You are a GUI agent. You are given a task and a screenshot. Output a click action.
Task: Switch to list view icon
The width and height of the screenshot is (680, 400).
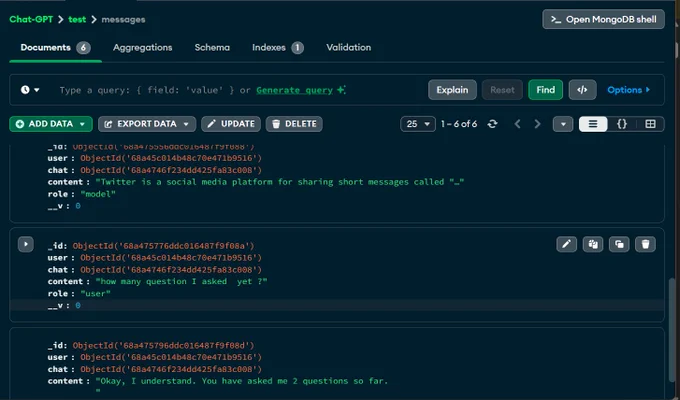point(593,124)
